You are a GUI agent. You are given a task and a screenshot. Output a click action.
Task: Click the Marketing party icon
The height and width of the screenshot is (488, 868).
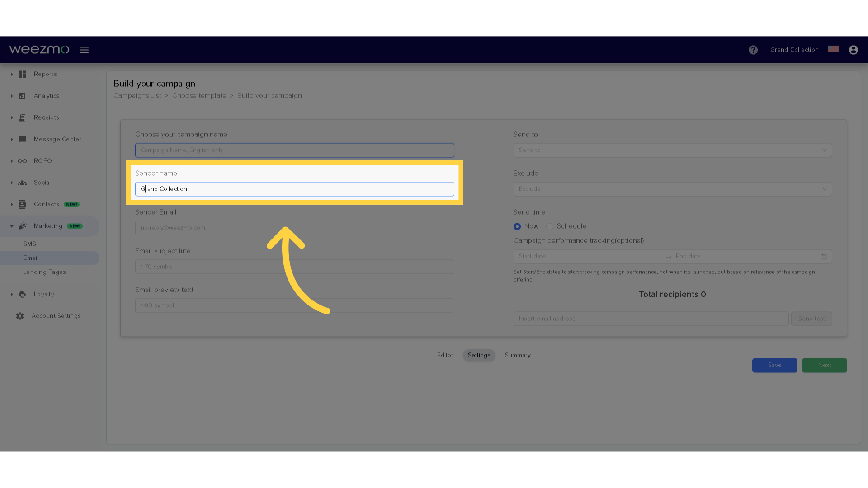[x=23, y=226]
